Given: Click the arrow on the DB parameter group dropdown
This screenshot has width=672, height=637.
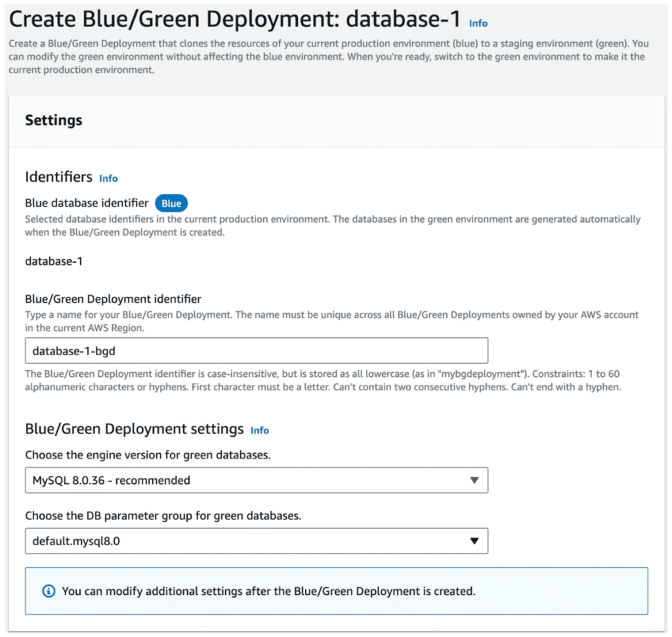Looking at the screenshot, I should (x=474, y=541).
